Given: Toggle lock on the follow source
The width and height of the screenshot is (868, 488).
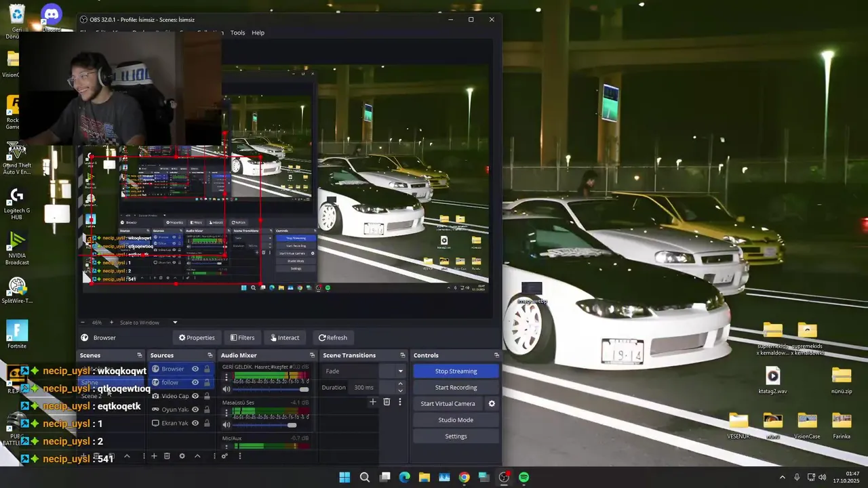Looking at the screenshot, I should tap(207, 382).
